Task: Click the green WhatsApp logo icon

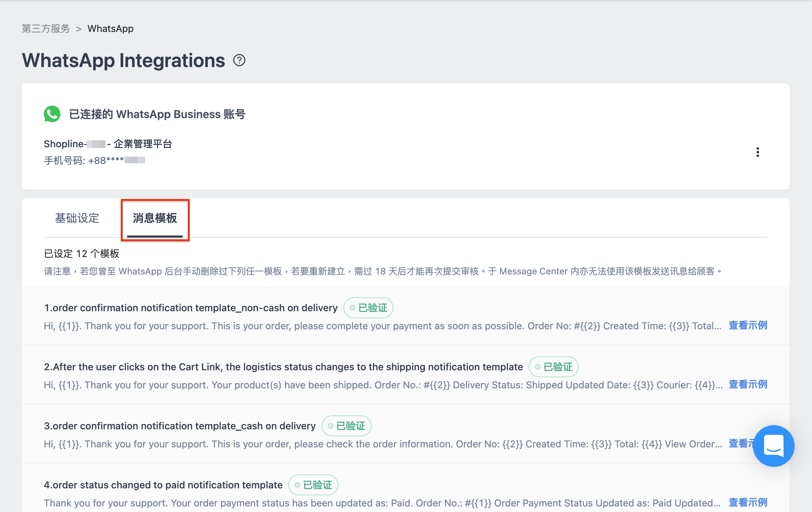Action: 52,114
